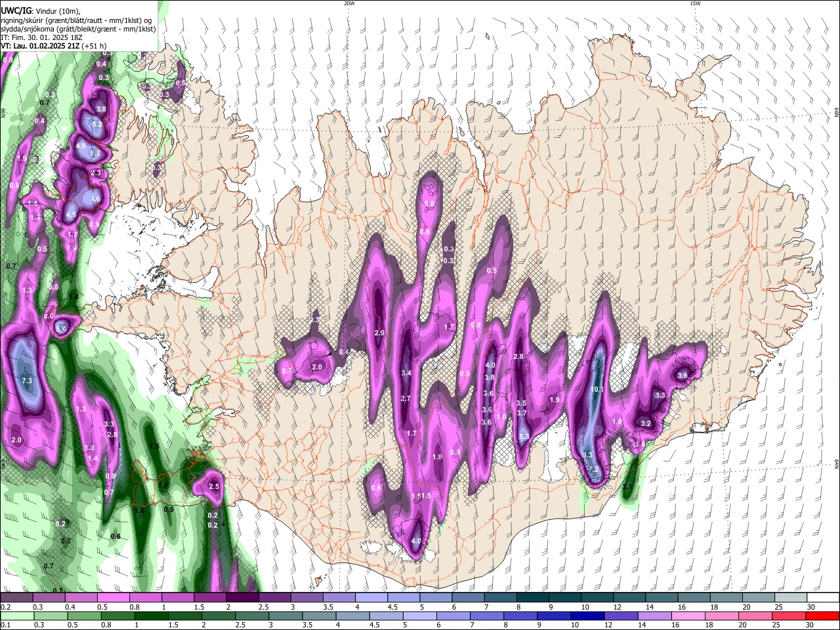
Task: Click the 'slydda/snjókoma' snow legend description line
Action: click(x=78, y=29)
